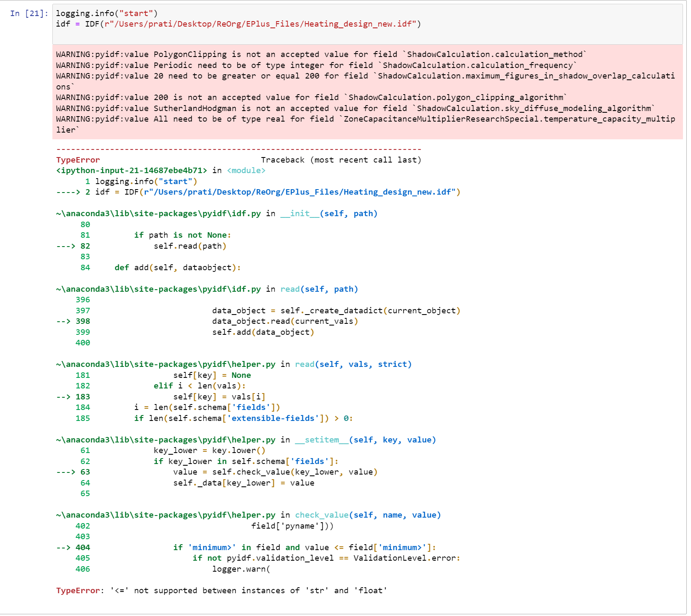Click the helper.py in __setitem__ frame header
The image size is (691, 616).
click(x=246, y=440)
